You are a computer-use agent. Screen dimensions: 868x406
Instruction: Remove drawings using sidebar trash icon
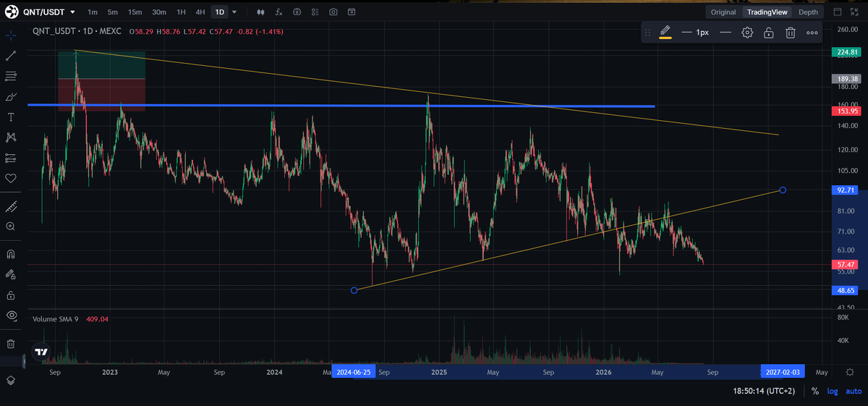click(11, 344)
